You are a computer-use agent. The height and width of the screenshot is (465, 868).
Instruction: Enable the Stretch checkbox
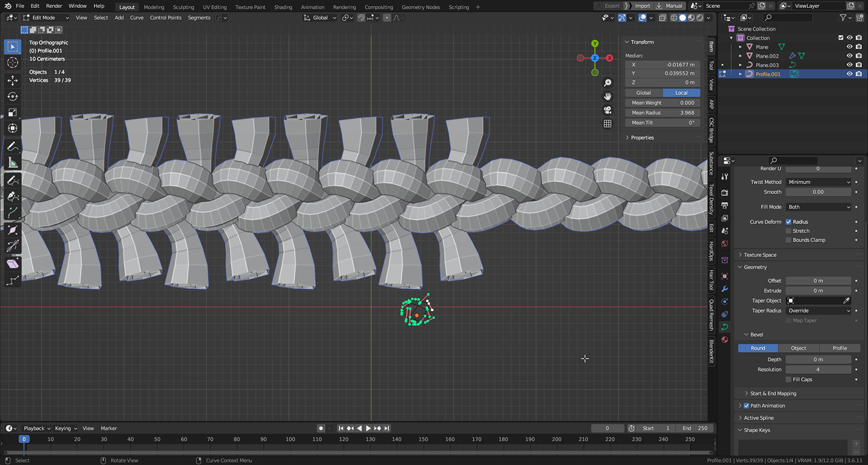click(788, 231)
